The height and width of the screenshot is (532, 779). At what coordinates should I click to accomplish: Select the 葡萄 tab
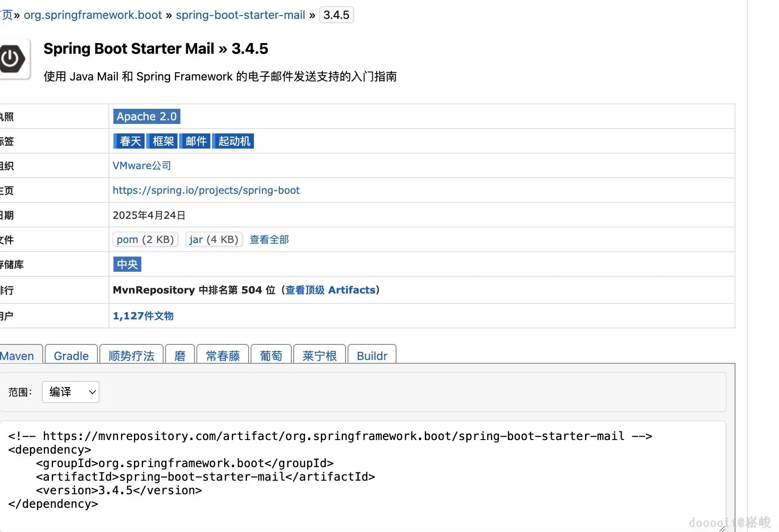(271, 355)
